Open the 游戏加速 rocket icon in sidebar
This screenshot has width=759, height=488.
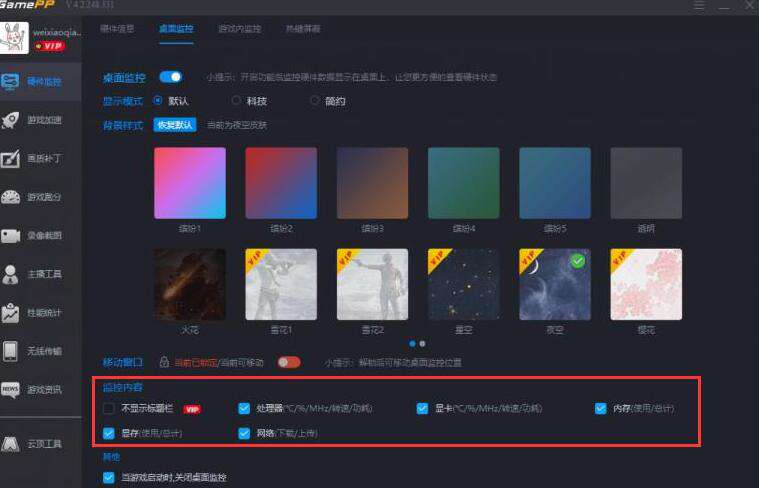click(x=10, y=120)
